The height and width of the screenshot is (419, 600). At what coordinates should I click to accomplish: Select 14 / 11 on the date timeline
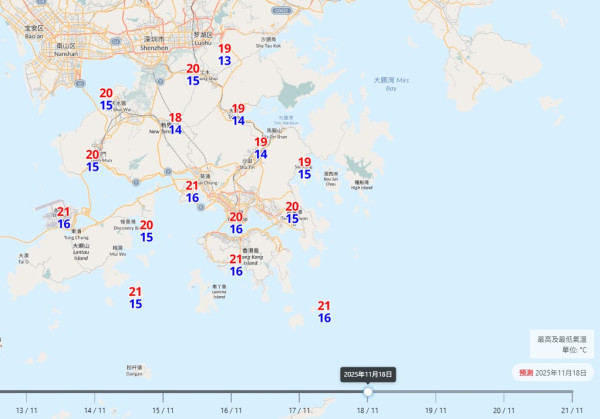point(95,411)
